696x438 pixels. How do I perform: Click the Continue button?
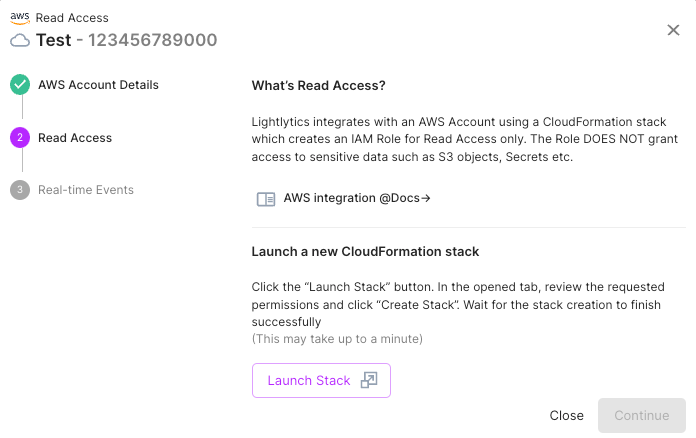coord(642,415)
